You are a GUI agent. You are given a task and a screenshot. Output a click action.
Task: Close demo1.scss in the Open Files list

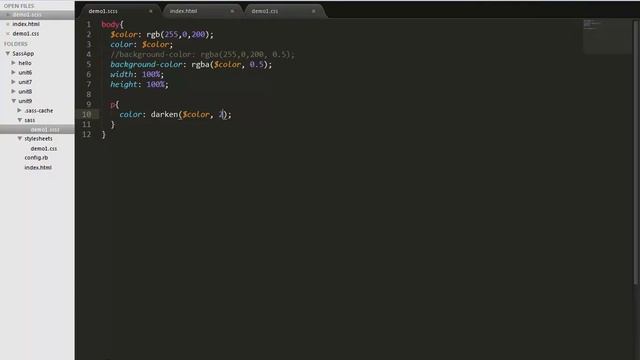[x=8, y=15]
